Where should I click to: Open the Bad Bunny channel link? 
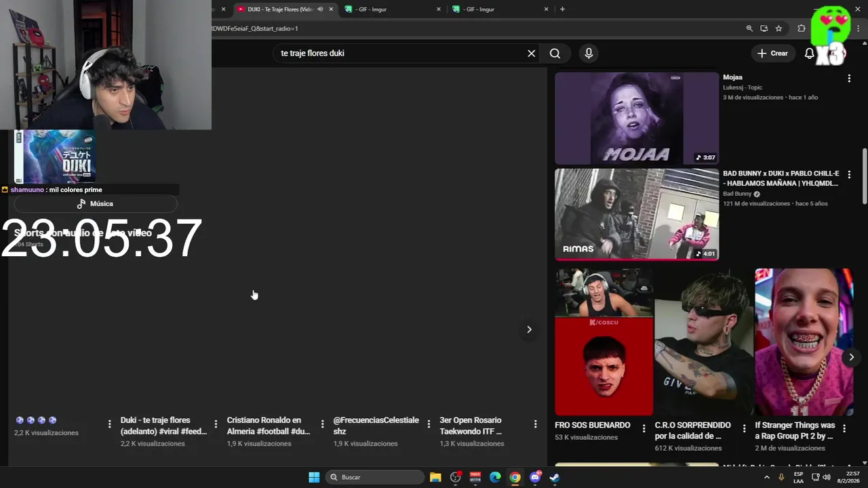[737, 194]
